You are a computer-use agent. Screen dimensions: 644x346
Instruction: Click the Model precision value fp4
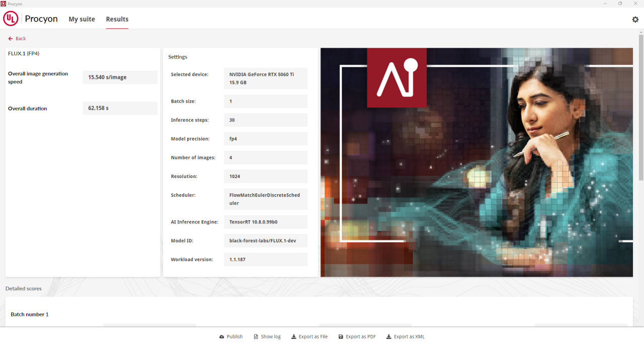click(266, 139)
